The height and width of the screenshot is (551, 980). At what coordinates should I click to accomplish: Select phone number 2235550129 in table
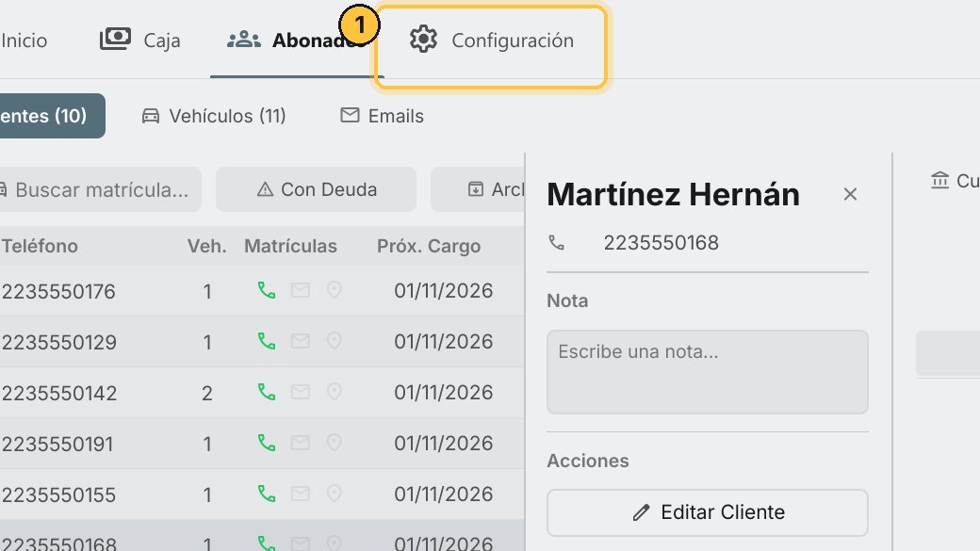point(58,342)
